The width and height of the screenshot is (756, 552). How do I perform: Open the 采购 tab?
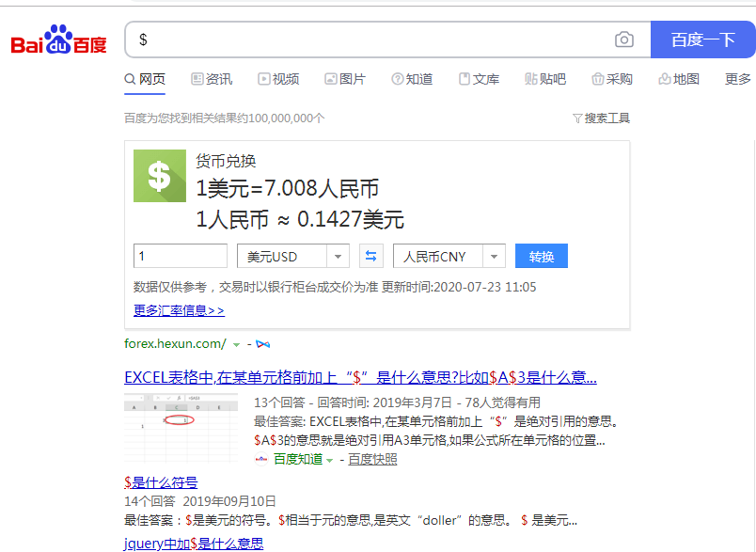[x=612, y=79]
